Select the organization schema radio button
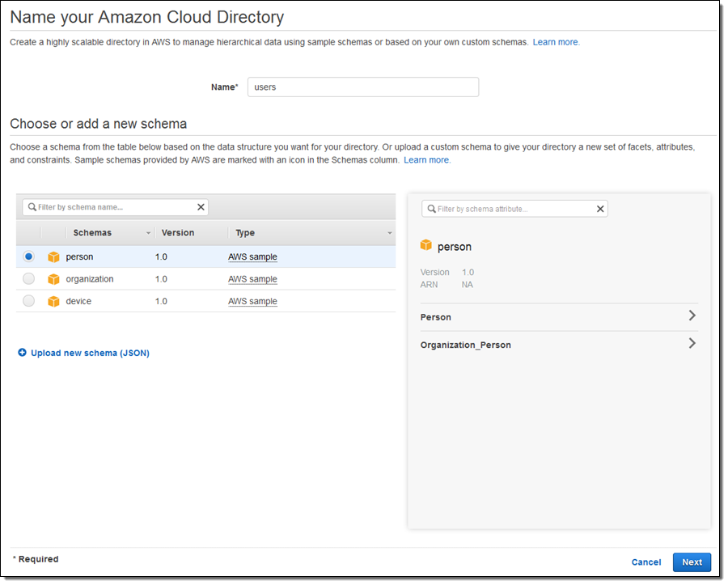 pos(29,279)
